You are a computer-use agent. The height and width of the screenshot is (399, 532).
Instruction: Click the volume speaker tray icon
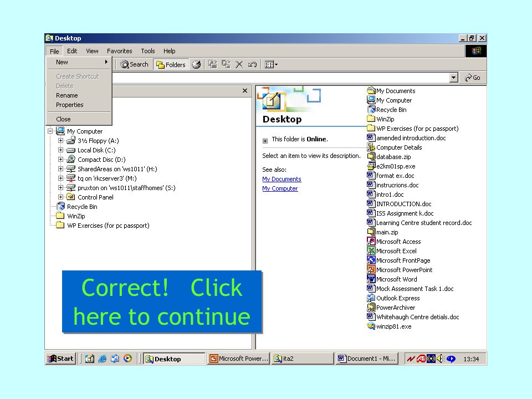441,359
